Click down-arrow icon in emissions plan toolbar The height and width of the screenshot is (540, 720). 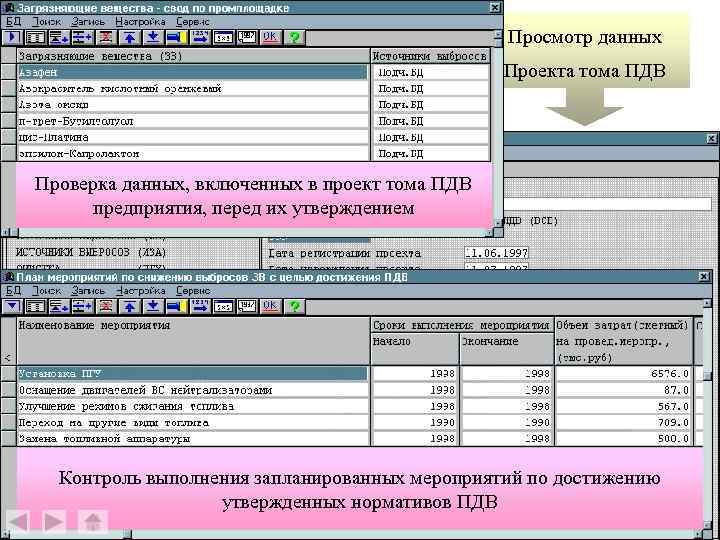tap(12, 306)
